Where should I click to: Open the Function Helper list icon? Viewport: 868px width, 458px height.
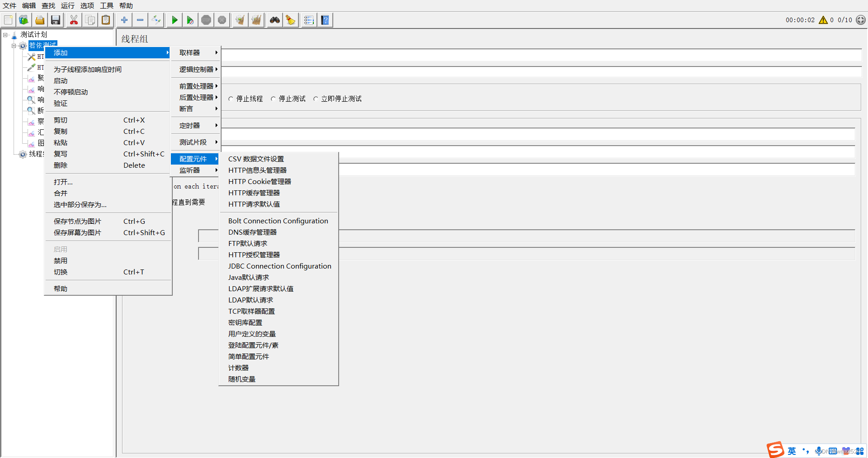(309, 20)
